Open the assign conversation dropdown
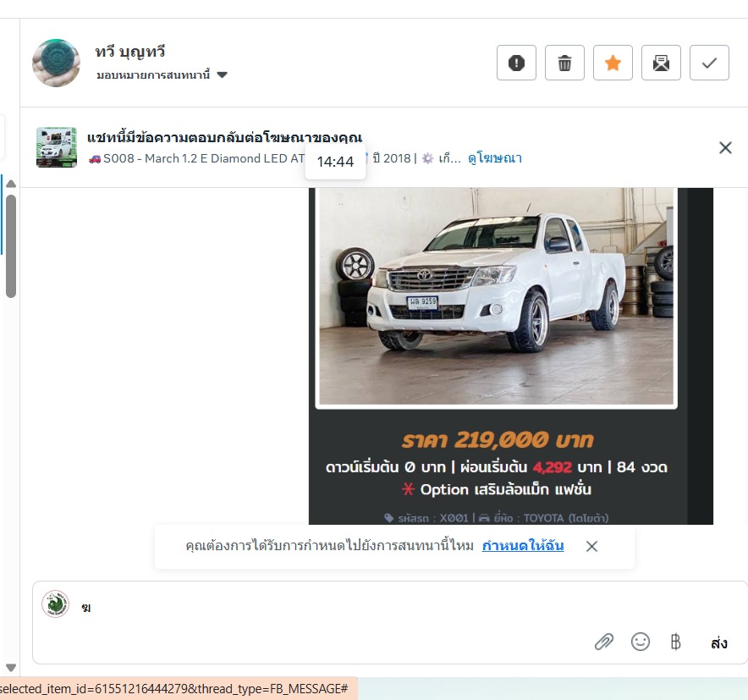Image resolution: width=748 pixels, height=700 pixels. point(162,75)
